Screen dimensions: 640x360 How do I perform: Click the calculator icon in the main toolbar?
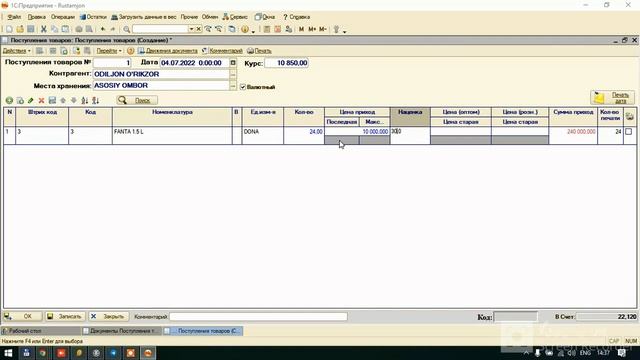click(x=267, y=29)
